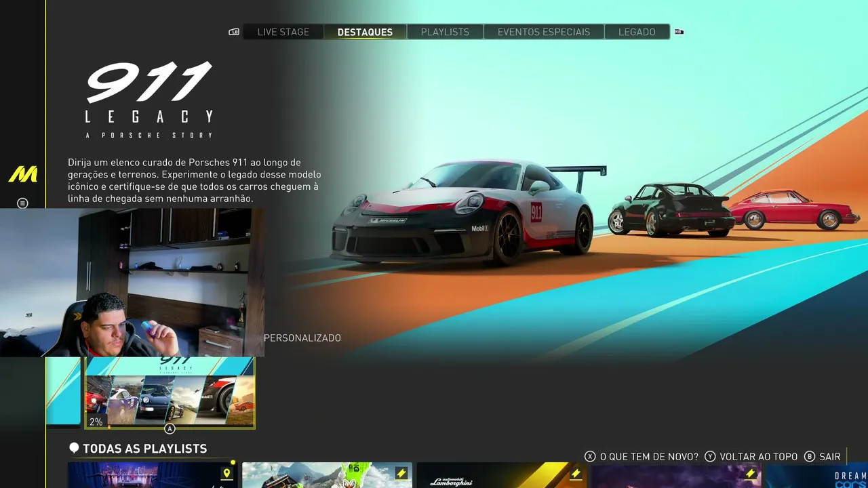Open the Dream Cars playlist card
Image resolution: width=868 pixels, height=488 pixels.
pos(816,475)
